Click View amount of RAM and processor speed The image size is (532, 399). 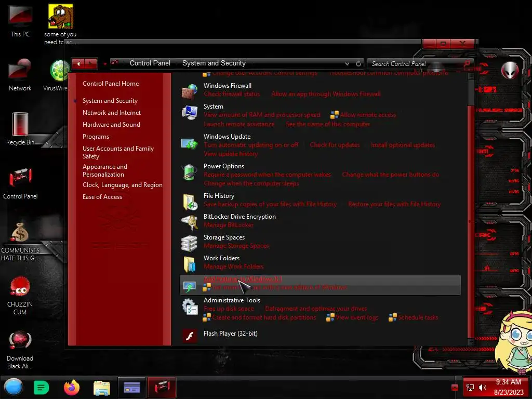tap(262, 115)
